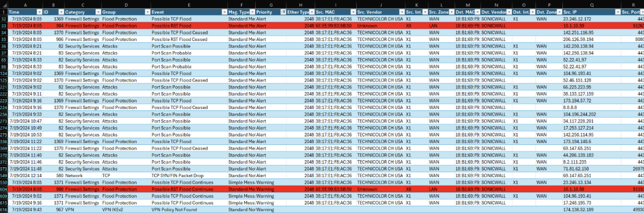The image size is (644, 213).
Task: Open the Src. MAC filter dropdown
Action: 353,12
